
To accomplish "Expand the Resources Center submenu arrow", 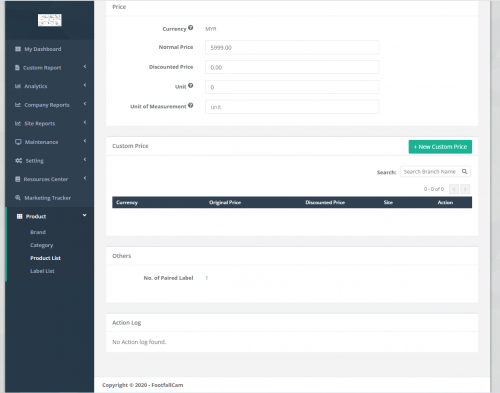I will [x=85, y=178].
